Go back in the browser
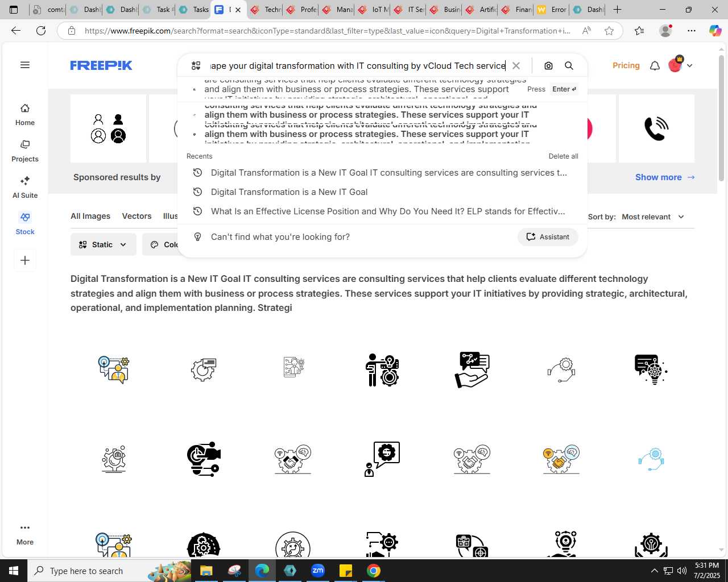 pyautogui.click(x=16, y=31)
